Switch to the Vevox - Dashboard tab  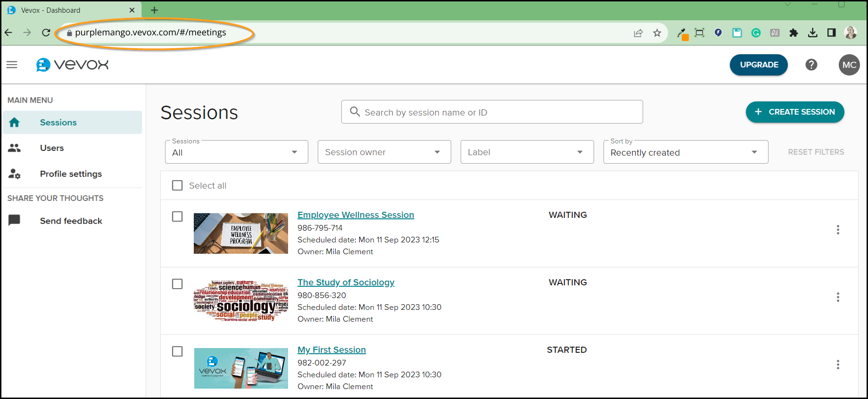click(x=71, y=10)
